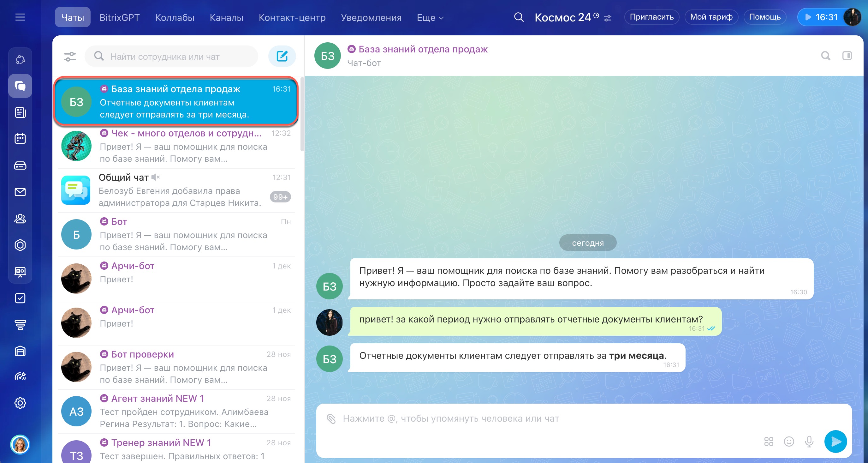Click the microphone voice message icon

point(809,442)
